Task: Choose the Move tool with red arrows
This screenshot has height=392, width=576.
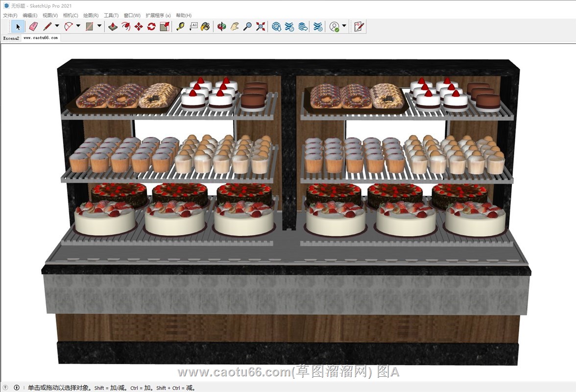Action: (x=139, y=26)
